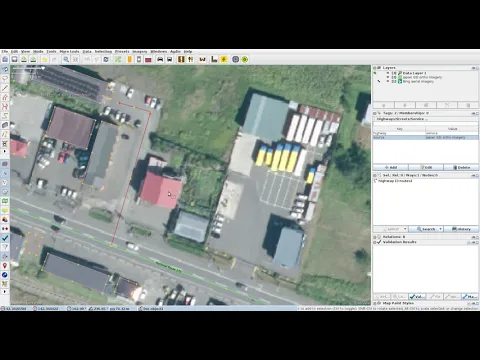Expand the Map Paint Styles panel
Viewport: 480px width, 360px height.
click(375, 303)
